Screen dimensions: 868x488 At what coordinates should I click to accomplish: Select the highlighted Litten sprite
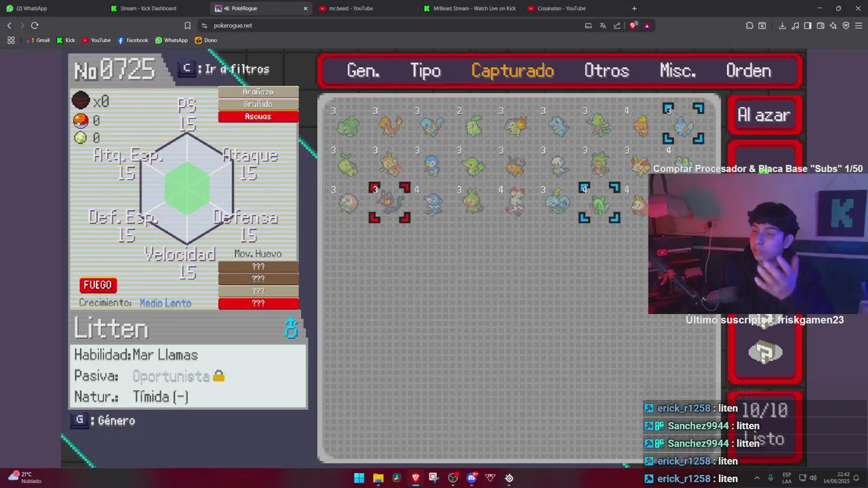point(390,202)
